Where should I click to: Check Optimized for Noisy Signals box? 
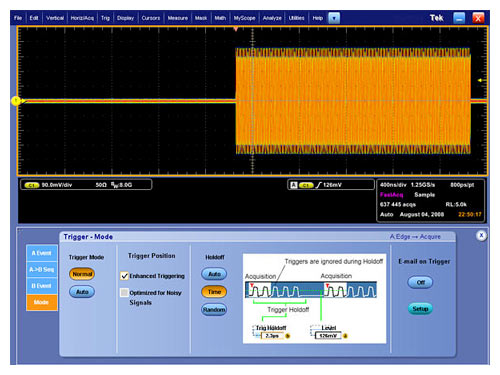[124, 292]
